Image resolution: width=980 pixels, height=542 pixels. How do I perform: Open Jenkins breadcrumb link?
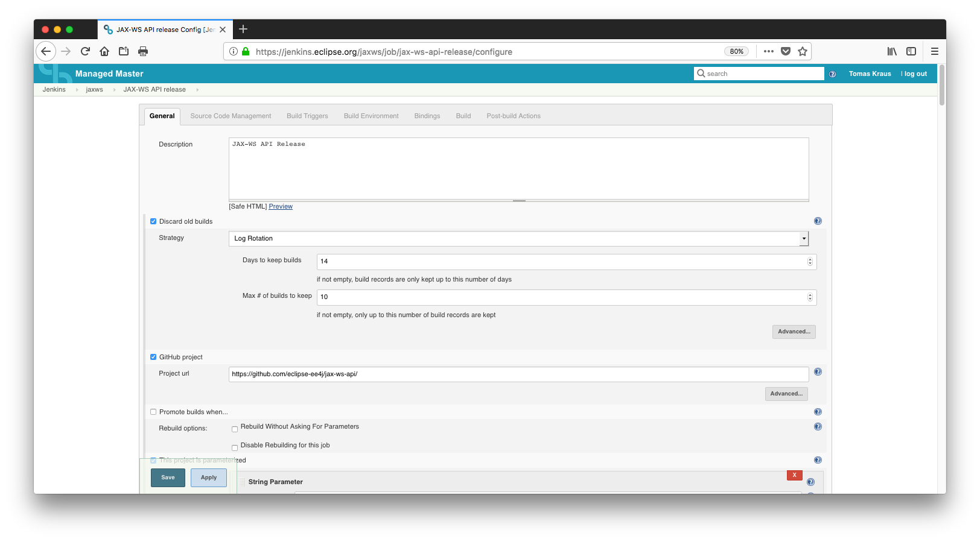[54, 89]
